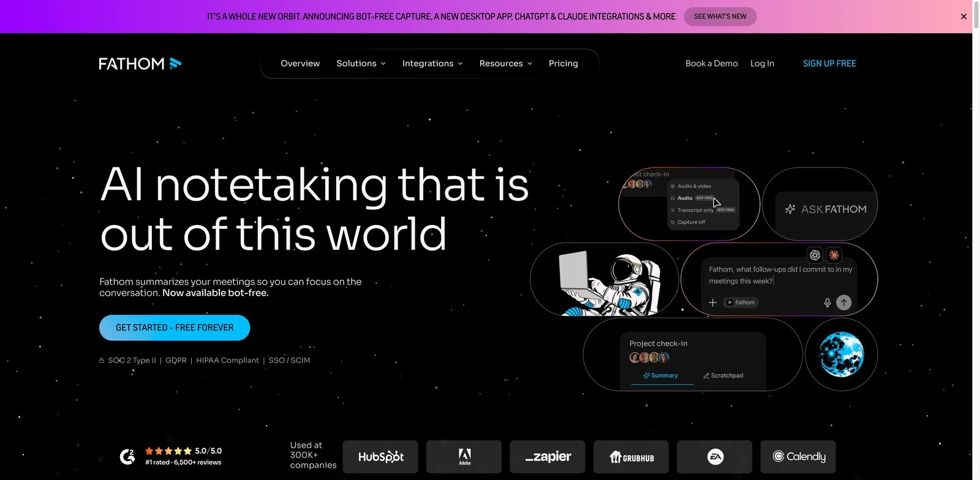This screenshot has width=980, height=480.
Task: Click the EA company logo
Action: (715, 457)
